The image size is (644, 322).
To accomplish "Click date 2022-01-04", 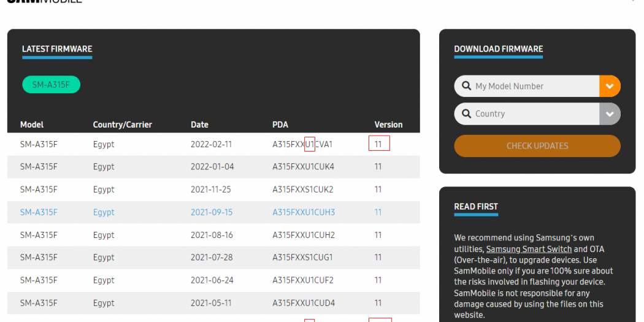I will click(x=212, y=167).
